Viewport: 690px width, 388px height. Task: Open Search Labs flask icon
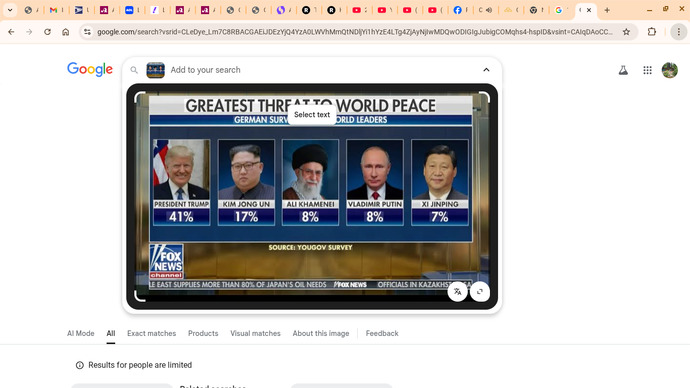623,70
